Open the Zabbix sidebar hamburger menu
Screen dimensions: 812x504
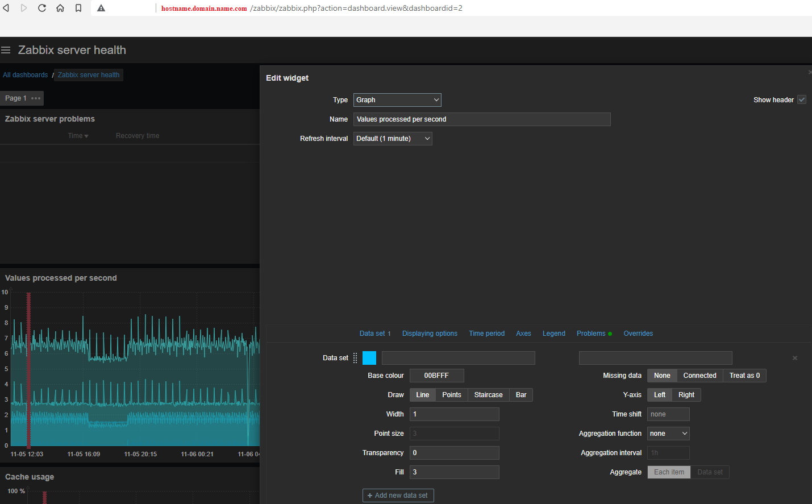(x=6, y=50)
